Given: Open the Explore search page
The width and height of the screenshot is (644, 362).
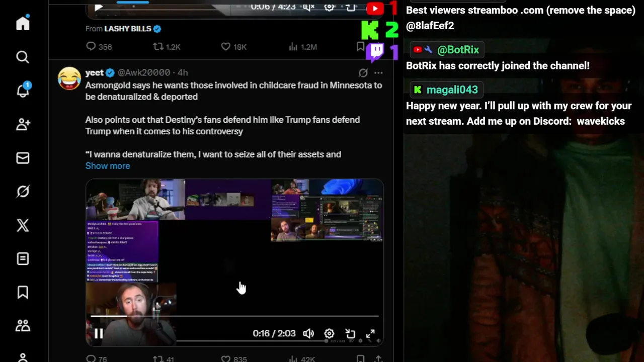Looking at the screenshot, I should [23, 57].
